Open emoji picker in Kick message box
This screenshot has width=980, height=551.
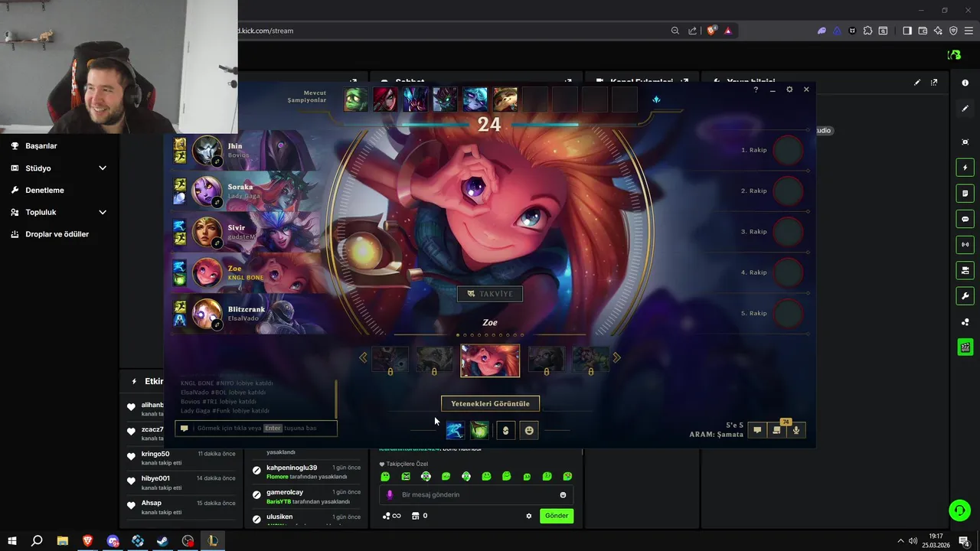(x=563, y=495)
